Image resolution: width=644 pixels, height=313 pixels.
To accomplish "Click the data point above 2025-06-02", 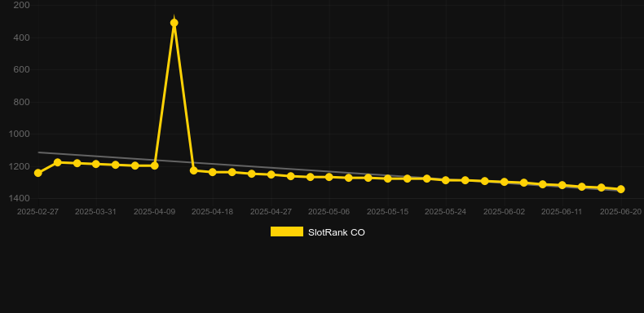I will coord(505,182).
